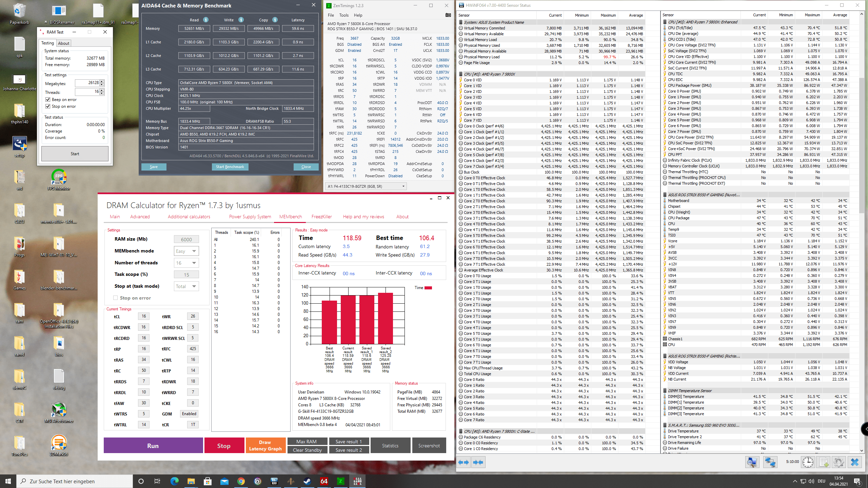Click the Read info icon in AIDA64
This screenshot has width=868, height=488.
coord(206,20)
